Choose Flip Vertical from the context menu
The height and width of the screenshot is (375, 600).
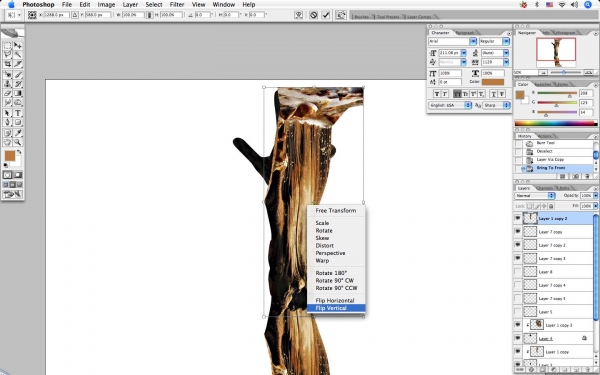tap(336, 308)
